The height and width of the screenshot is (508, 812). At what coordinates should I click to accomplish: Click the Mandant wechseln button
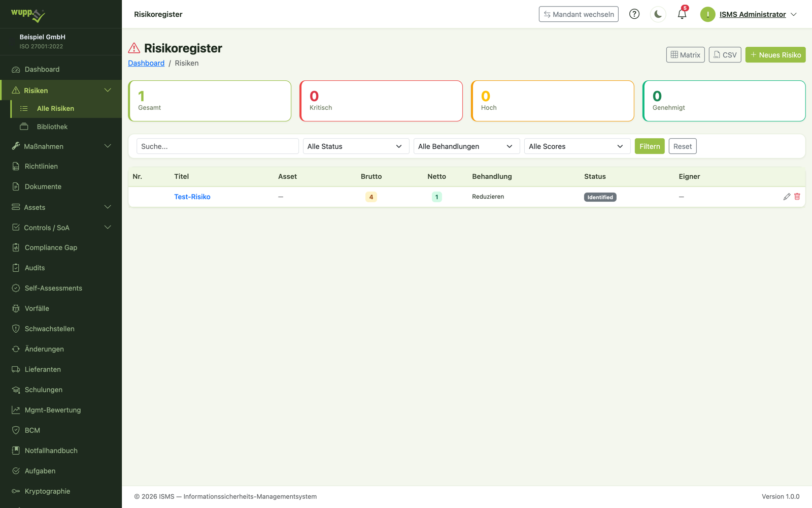(x=579, y=14)
